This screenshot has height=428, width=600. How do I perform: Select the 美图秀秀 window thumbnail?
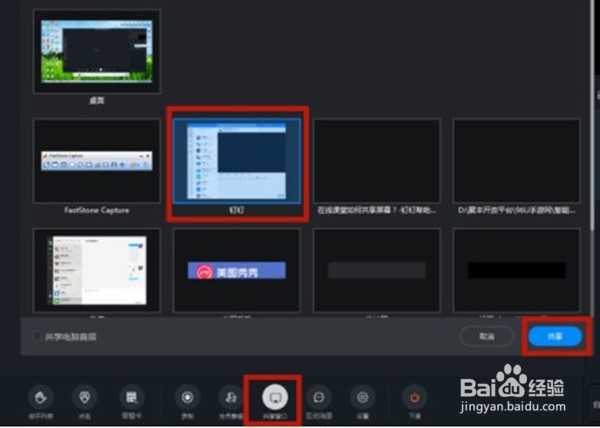[x=237, y=270]
